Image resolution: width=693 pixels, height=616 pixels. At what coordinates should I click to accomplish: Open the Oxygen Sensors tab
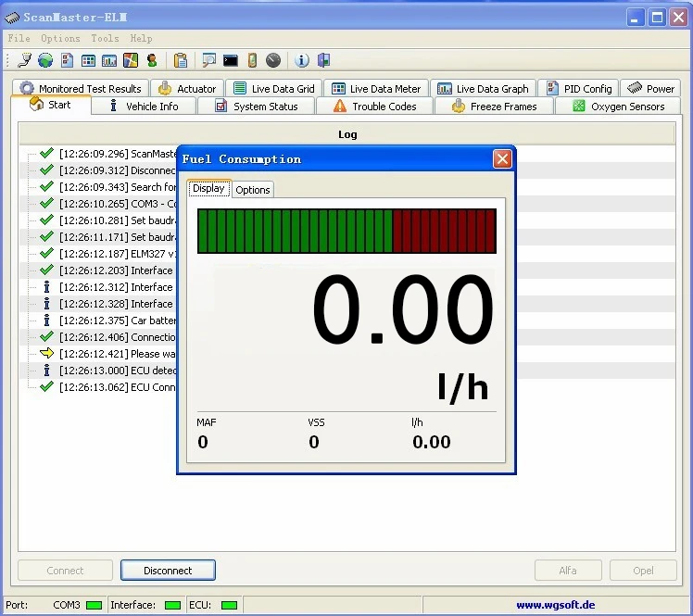[618, 106]
